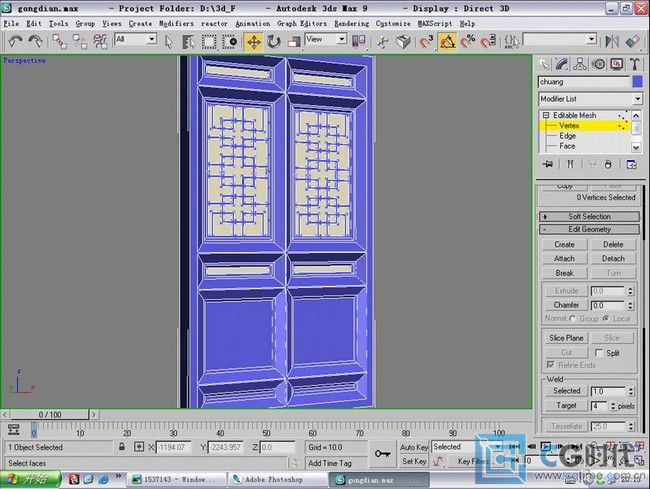Select Face sub-object level
The image size is (650, 489).
[567, 146]
